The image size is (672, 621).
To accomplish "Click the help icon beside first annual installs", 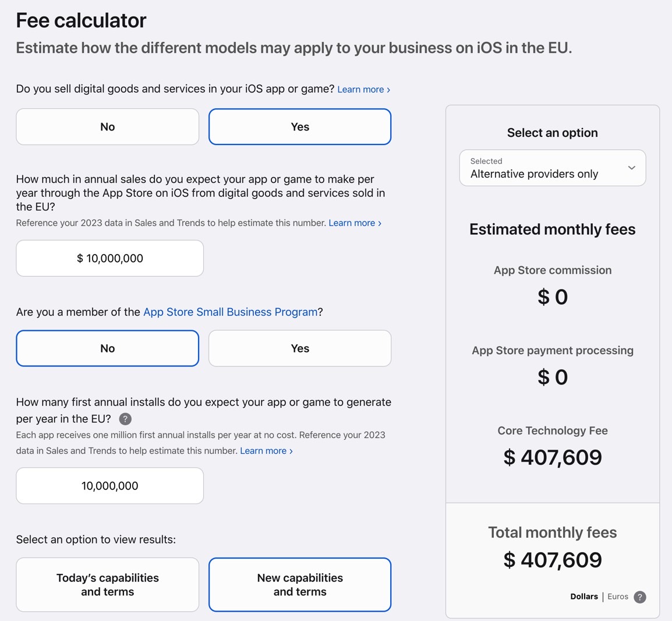I will [125, 419].
